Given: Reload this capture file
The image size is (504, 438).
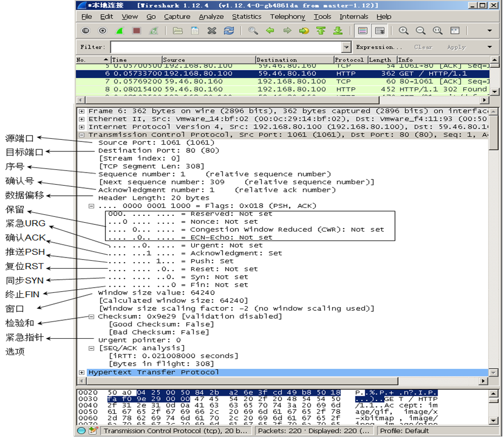Looking at the screenshot, I should click(x=229, y=31).
